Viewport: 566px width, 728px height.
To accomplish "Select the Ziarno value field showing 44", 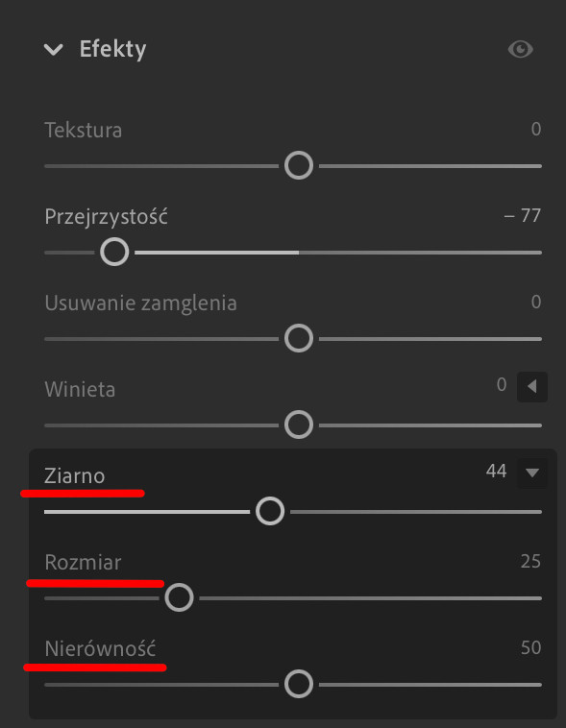I will (496, 472).
